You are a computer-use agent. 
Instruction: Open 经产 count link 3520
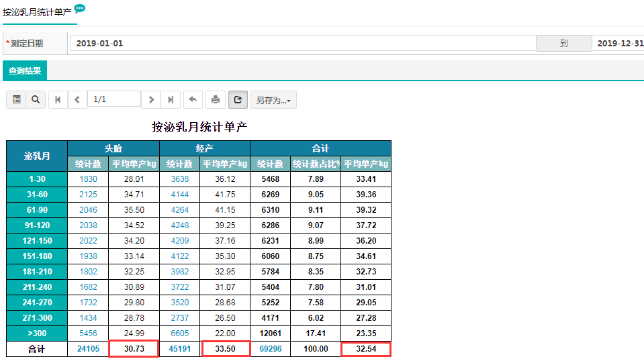[180, 303]
